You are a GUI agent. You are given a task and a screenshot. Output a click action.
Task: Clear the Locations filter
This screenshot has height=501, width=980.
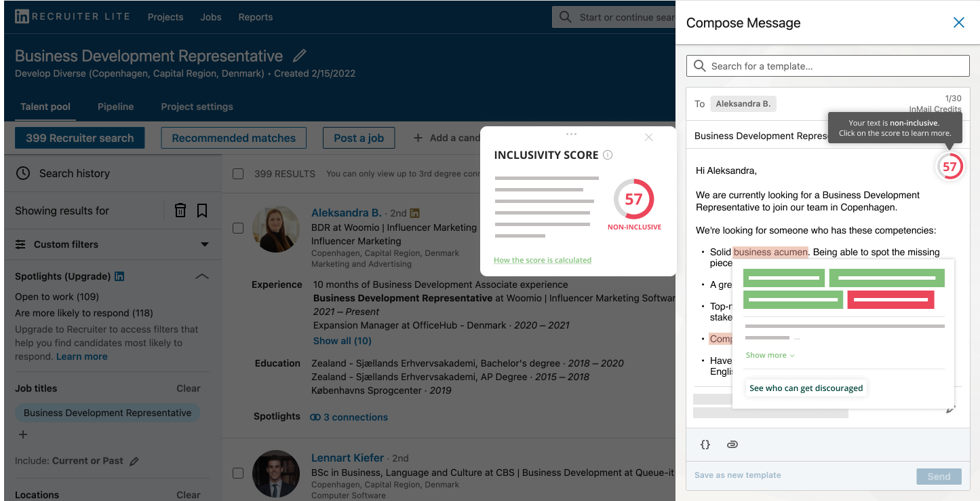click(189, 495)
